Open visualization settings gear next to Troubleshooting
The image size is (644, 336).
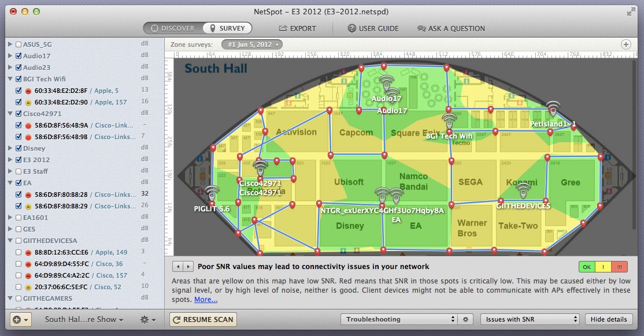click(x=465, y=319)
